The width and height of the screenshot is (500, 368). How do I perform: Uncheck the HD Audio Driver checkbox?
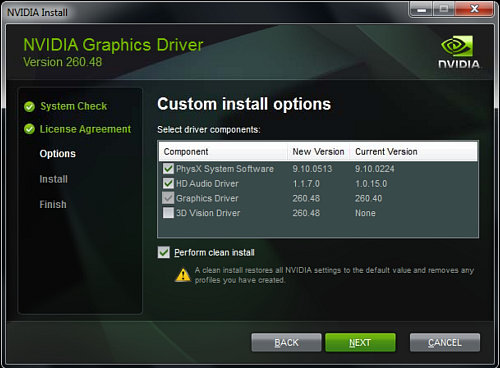pyautogui.click(x=168, y=183)
